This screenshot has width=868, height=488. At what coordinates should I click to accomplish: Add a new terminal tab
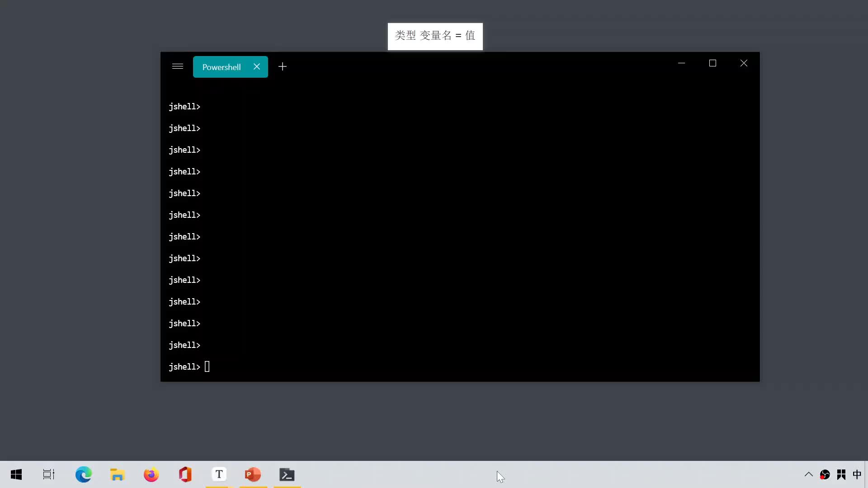(x=283, y=66)
